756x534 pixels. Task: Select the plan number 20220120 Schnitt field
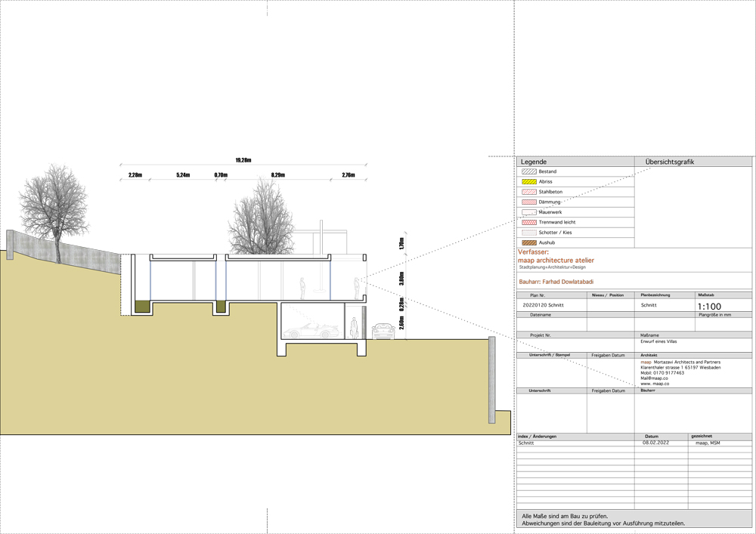543,306
